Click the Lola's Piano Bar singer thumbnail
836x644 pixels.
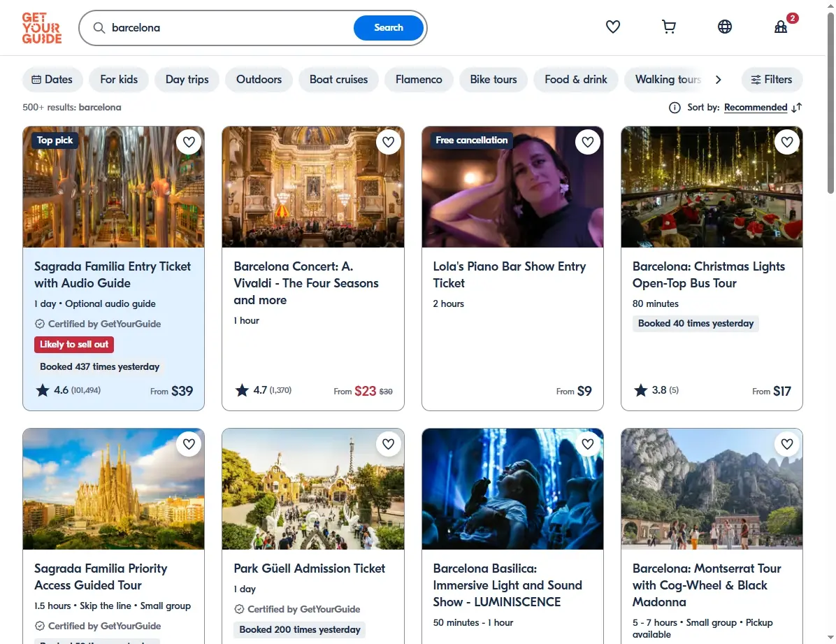click(512, 187)
